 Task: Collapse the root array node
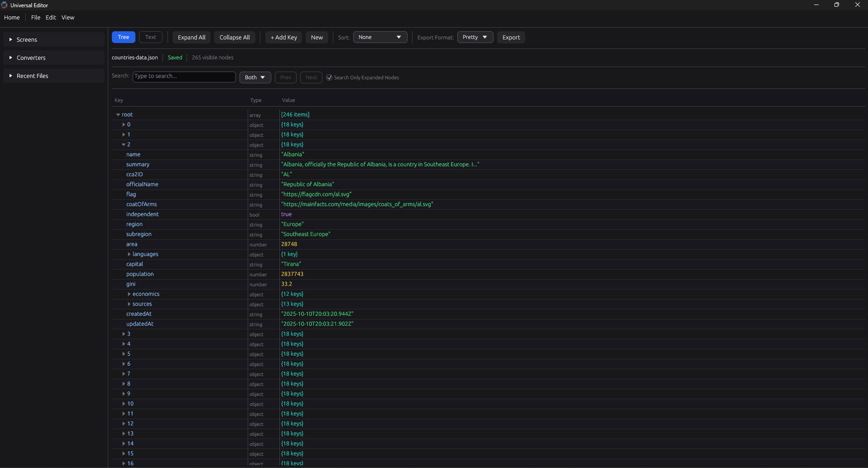[118, 115]
